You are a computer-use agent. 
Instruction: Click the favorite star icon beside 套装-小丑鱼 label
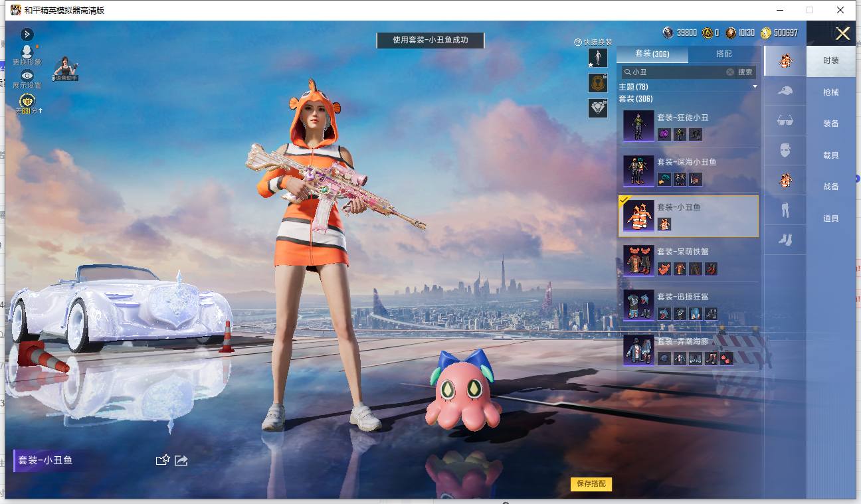[163, 460]
